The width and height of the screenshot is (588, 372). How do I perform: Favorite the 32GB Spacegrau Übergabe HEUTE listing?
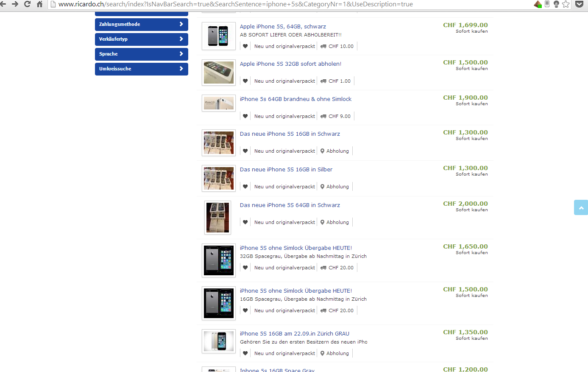[x=245, y=268]
